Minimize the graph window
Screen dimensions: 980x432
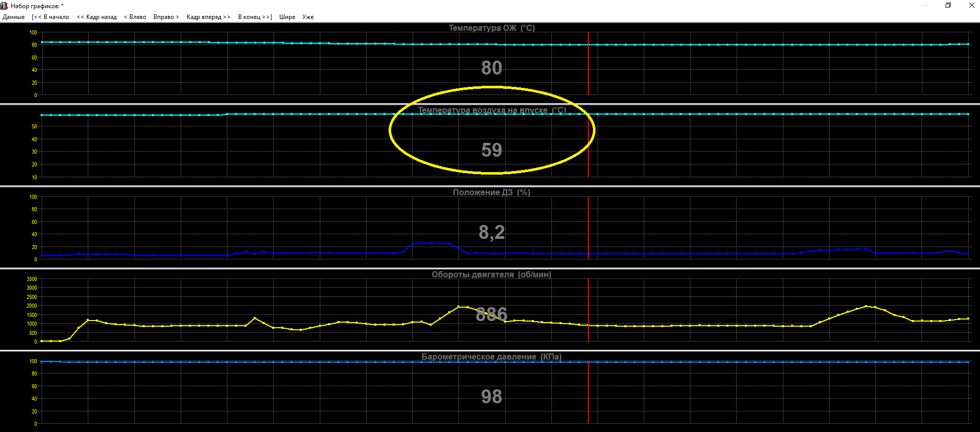[x=925, y=5]
